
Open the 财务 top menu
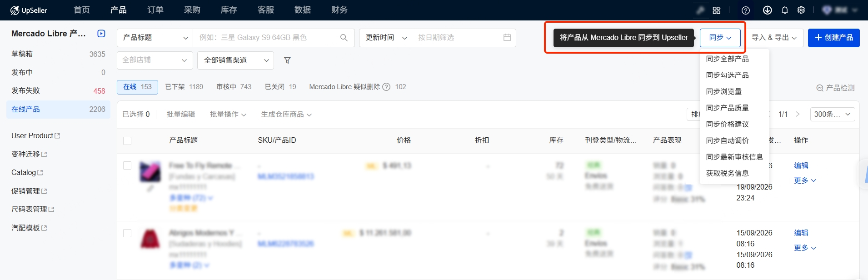tap(339, 10)
